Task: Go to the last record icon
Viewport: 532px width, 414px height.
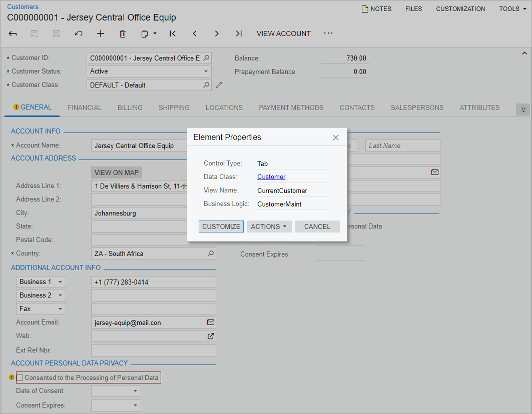Action: tap(239, 33)
